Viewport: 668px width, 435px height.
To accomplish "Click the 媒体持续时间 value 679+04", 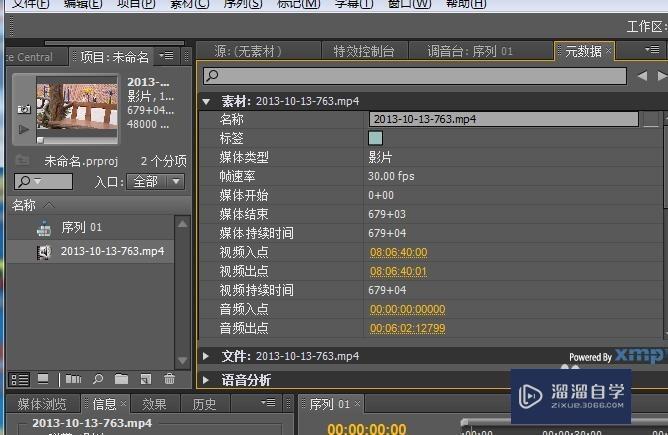I will [387, 233].
